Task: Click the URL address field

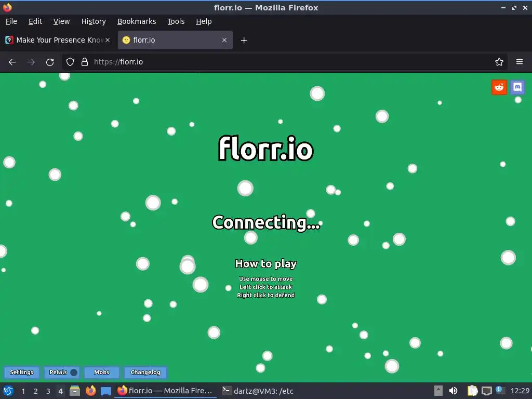Action: (x=285, y=62)
